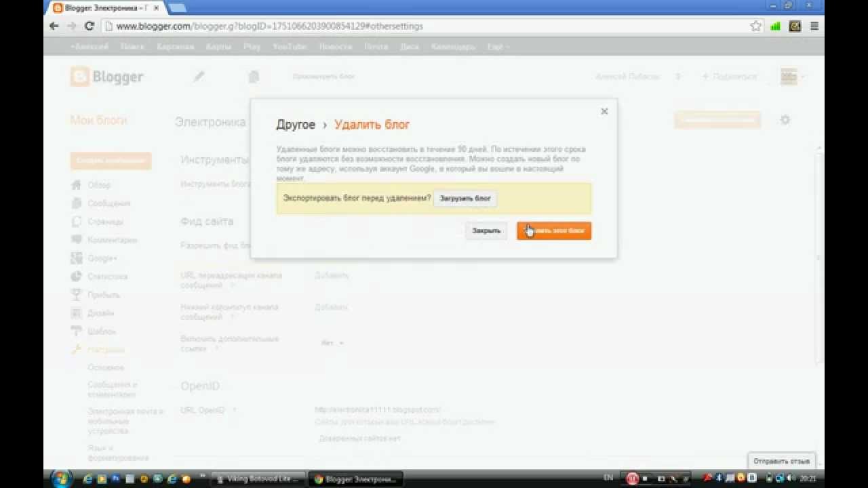Close the Blogger: Электроника browser tab
Viewport: 868px width, 488px height.
(x=156, y=8)
